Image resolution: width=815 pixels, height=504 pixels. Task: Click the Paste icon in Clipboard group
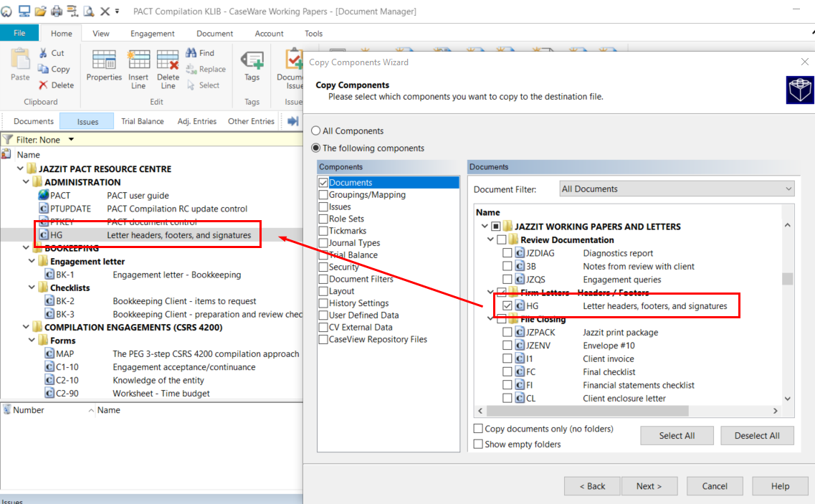[x=20, y=60]
